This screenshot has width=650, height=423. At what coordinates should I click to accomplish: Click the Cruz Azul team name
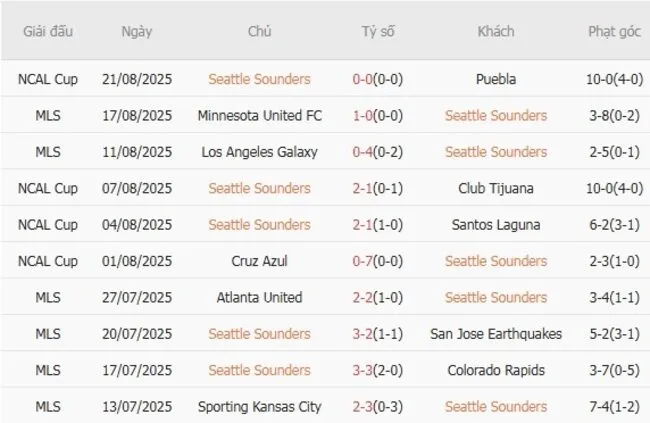(x=259, y=261)
